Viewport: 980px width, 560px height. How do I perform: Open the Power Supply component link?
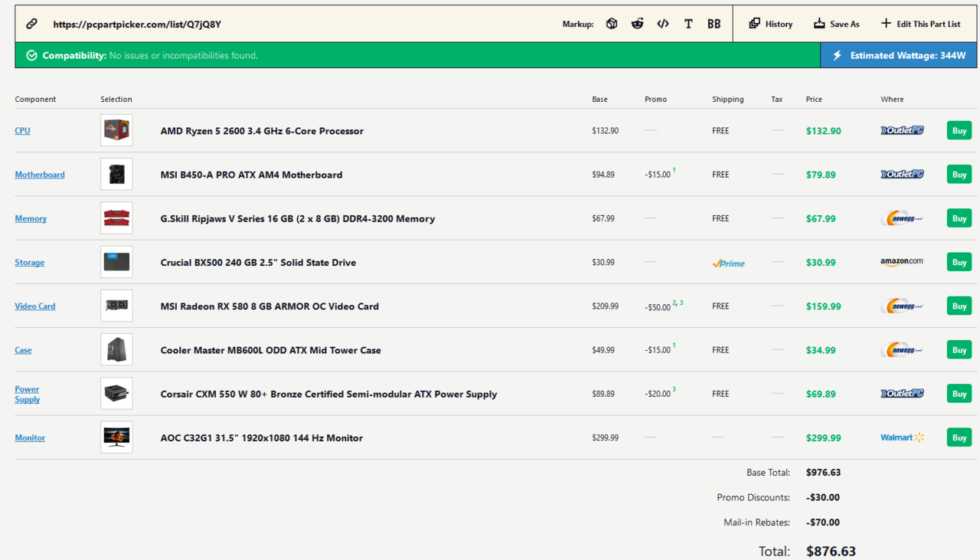[x=27, y=394]
